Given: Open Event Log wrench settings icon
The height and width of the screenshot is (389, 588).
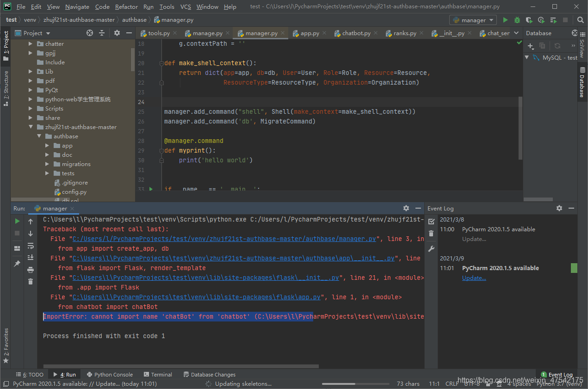Looking at the screenshot, I should coord(431,249).
